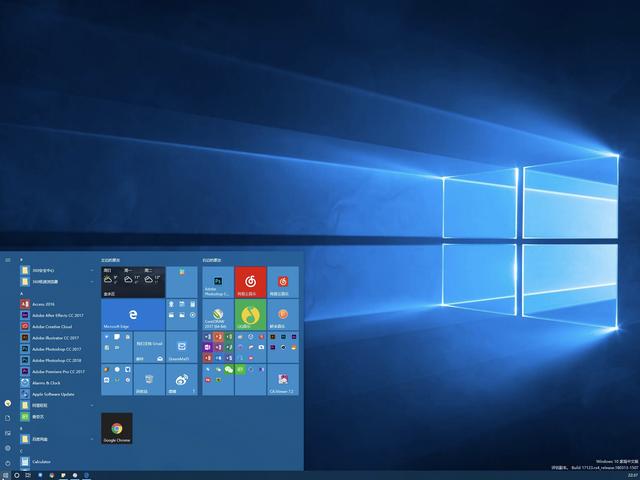Open Pictures from the Start rail
The height and width of the screenshot is (480, 640).
point(8,433)
